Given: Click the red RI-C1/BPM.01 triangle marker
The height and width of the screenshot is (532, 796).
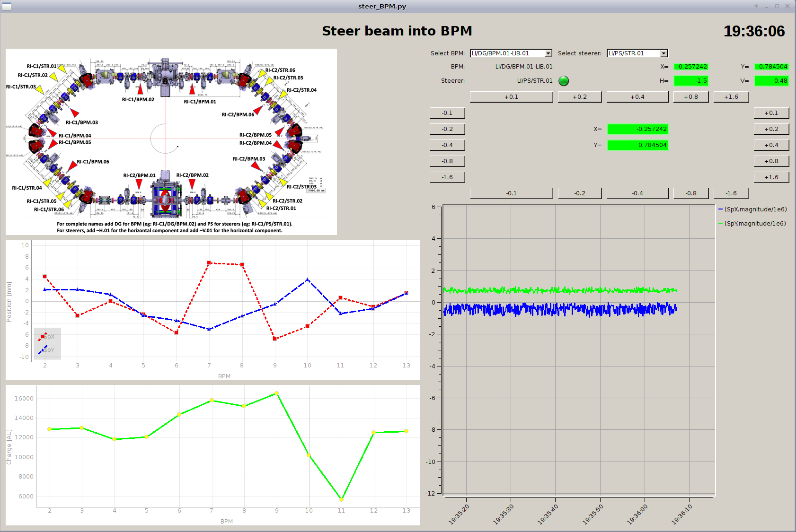Looking at the screenshot, I should click(192, 89).
